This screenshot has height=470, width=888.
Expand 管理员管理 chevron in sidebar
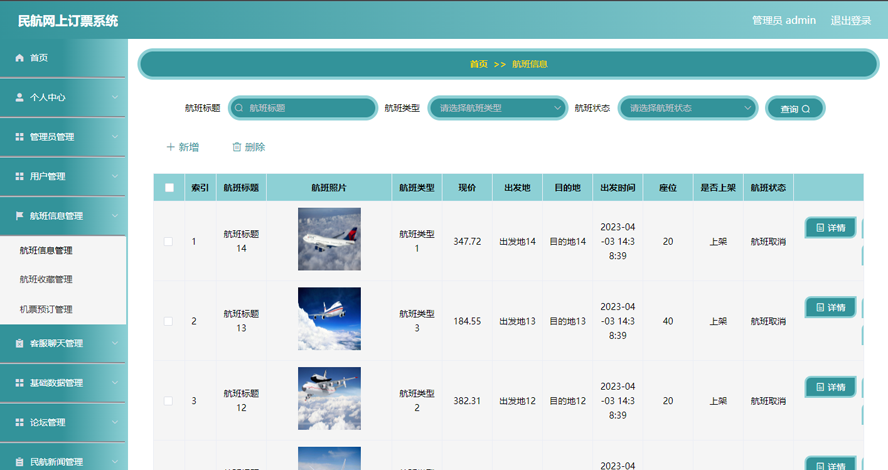pyautogui.click(x=115, y=137)
